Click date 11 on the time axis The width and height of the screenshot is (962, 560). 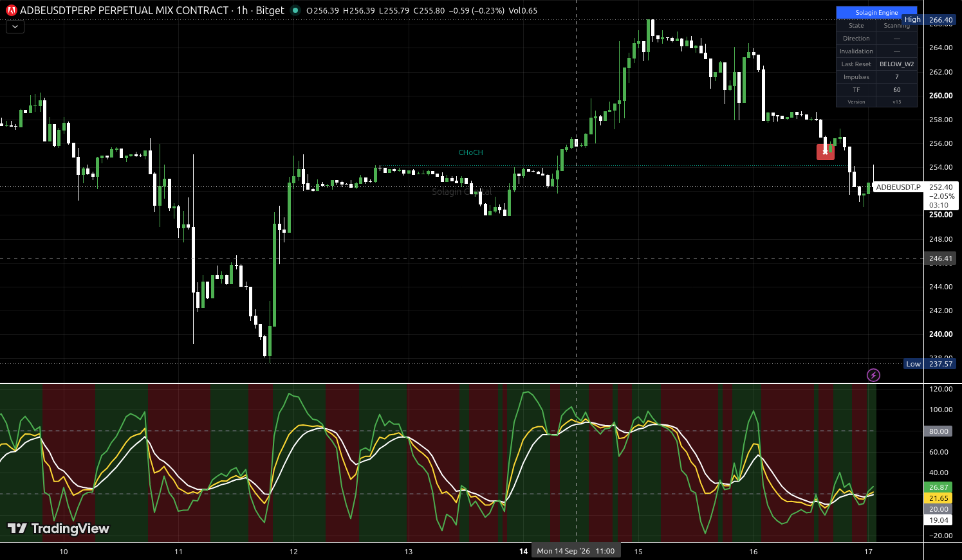tap(178, 552)
